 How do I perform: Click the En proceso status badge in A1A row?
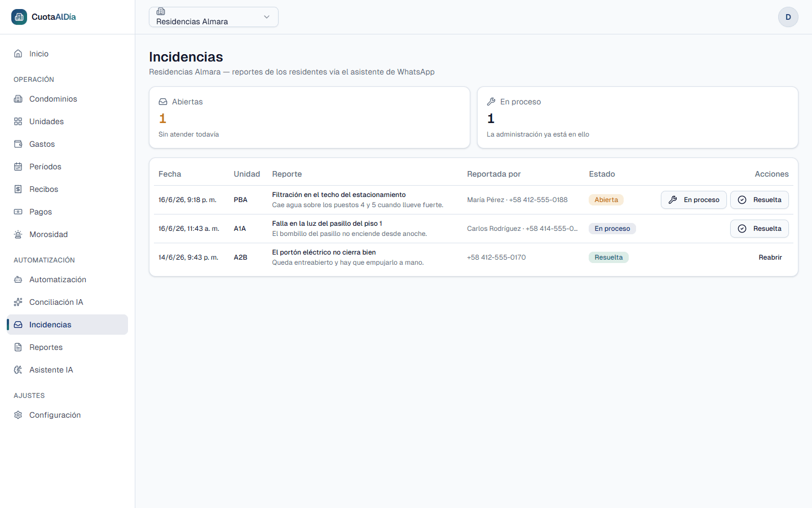tap(612, 229)
